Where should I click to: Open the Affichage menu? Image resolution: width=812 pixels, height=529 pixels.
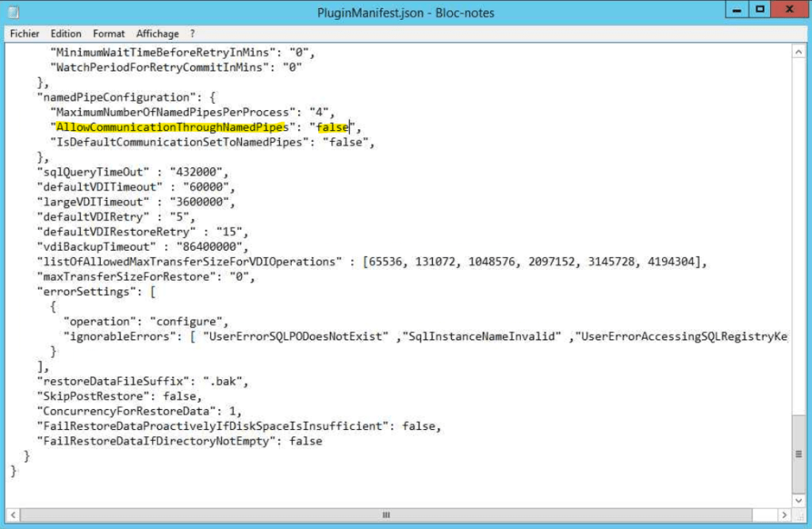pyautogui.click(x=157, y=34)
